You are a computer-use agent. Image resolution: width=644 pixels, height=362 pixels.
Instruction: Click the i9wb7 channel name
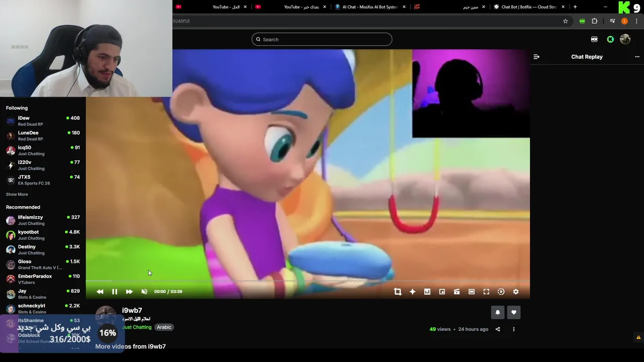[x=132, y=311]
